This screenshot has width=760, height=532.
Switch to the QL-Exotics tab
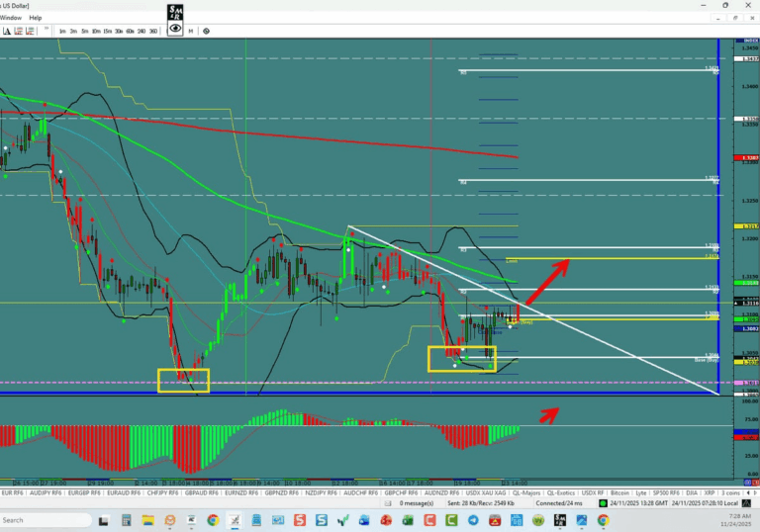pos(562,492)
